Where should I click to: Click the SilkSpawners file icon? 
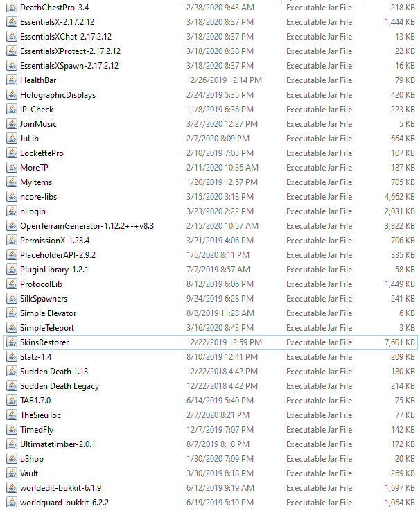coord(12,299)
